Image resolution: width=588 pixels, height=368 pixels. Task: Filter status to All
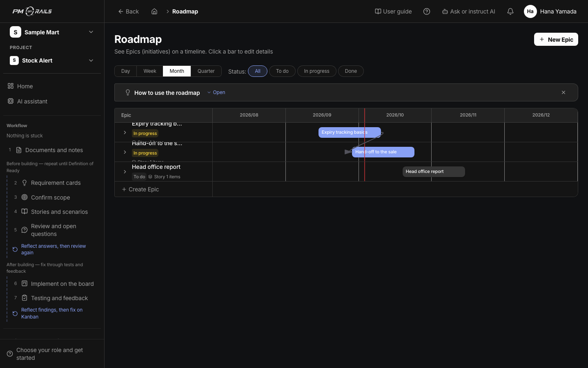click(x=258, y=71)
